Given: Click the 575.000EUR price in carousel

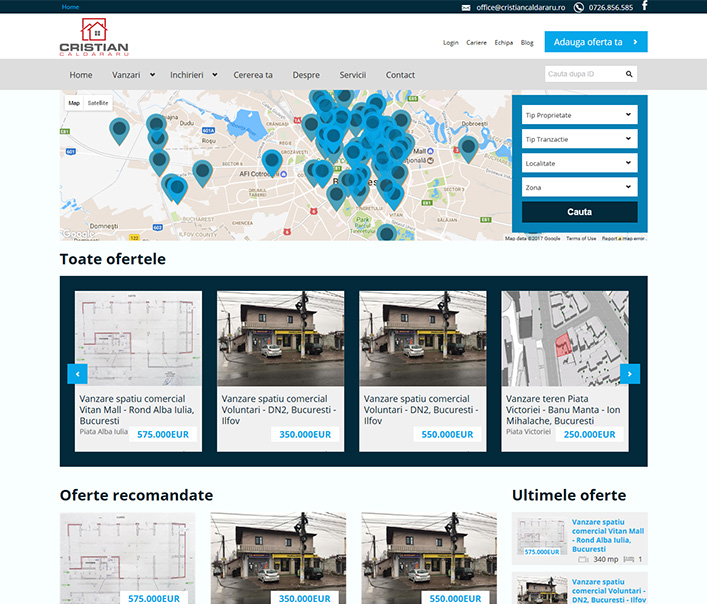Looking at the screenshot, I should (x=163, y=435).
